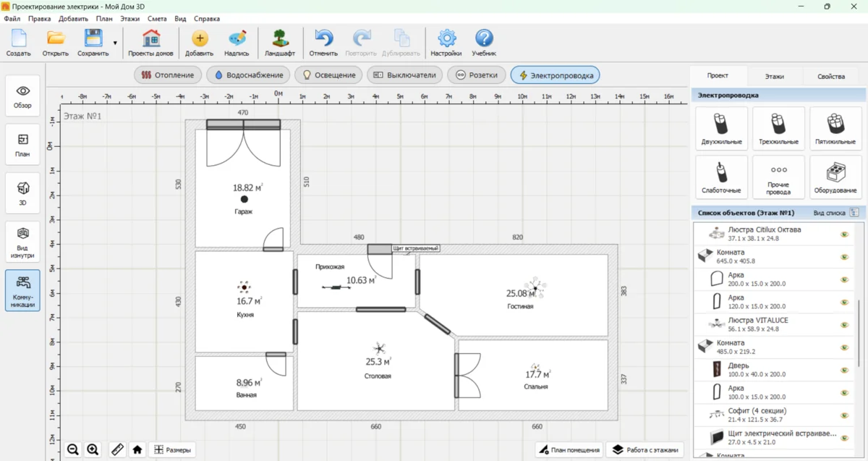Open Вид изнутри interior view
868x461 pixels.
click(x=23, y=242)
